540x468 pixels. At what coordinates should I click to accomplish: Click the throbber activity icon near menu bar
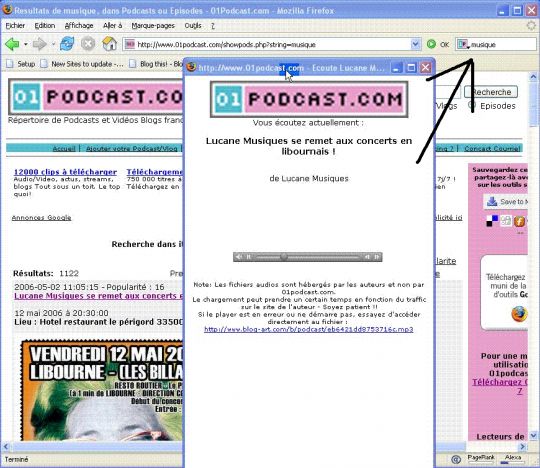[532, 25]
